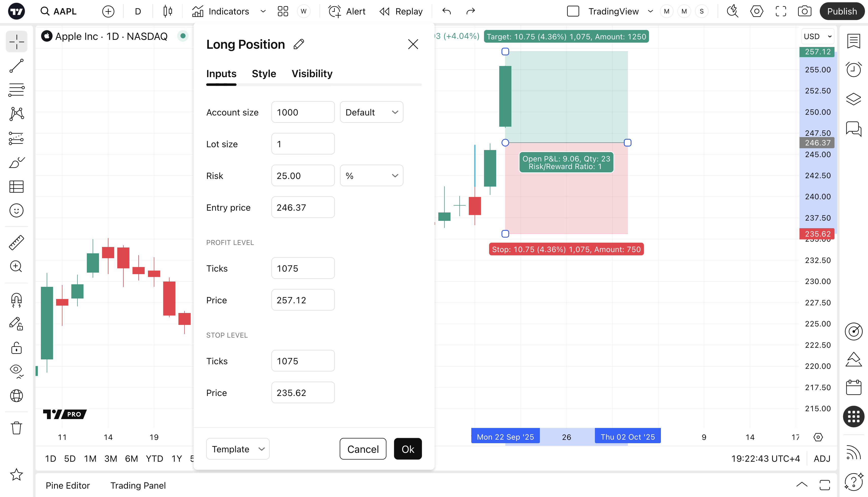Open the Fibonacci retracement tool
Screen dimensions: 868x497
pos(16,90)
